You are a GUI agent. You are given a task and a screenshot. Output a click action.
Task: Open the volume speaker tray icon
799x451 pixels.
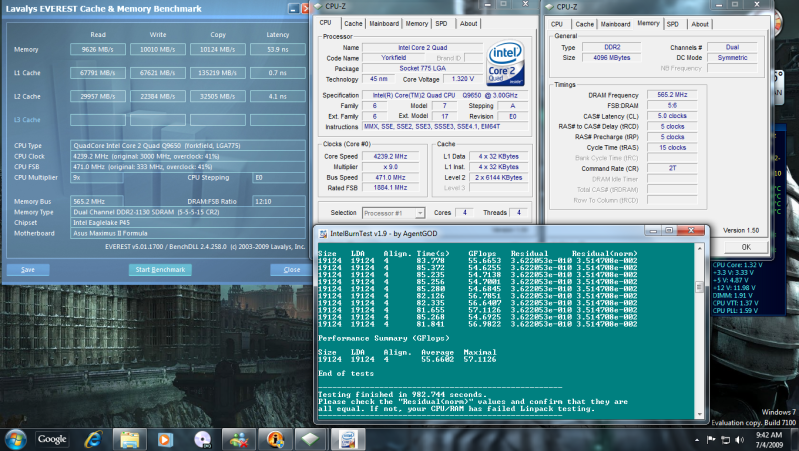tap(740, 439)
